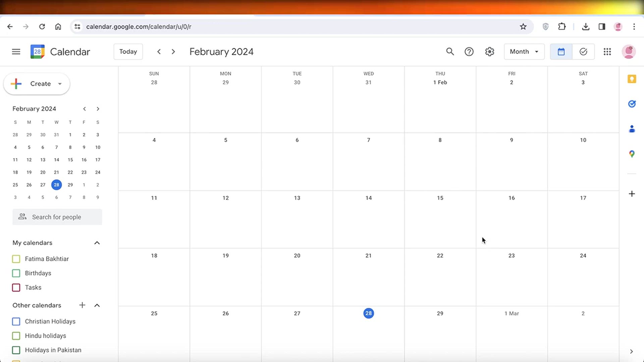Open the Settings gear menu

(x=490, y=52)
